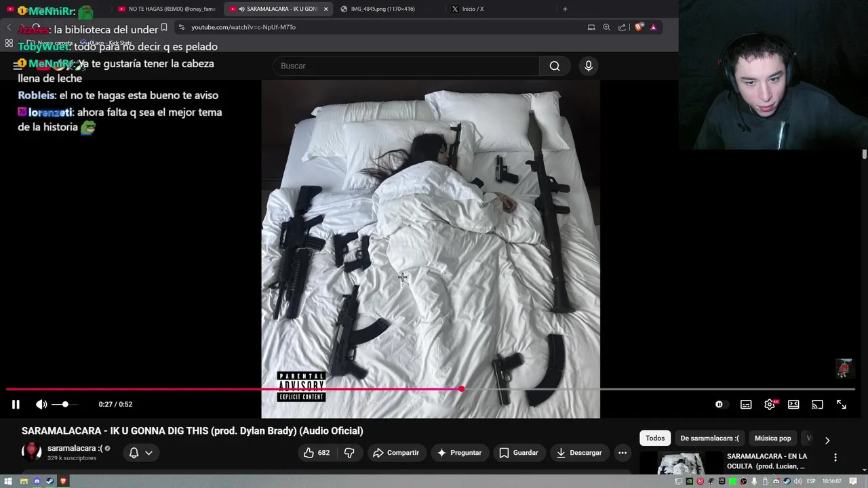This screenshot has width=868, height=488.
Task: Open options for the EN LA OCULTA video
Action: pyautogui.click(x=835, y=457)
